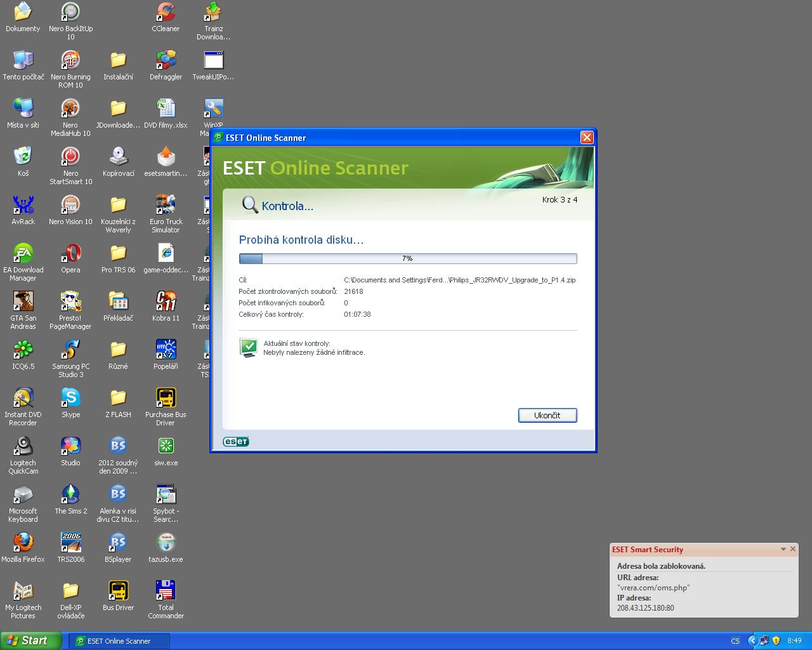This screenshot has width=812, height=650.
Task: Dismiss the ESET Smart Security notification
Action: click(792, 549)
